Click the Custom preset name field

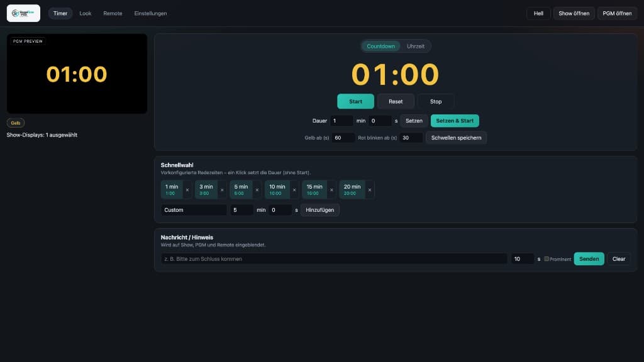tap(194, 210)
